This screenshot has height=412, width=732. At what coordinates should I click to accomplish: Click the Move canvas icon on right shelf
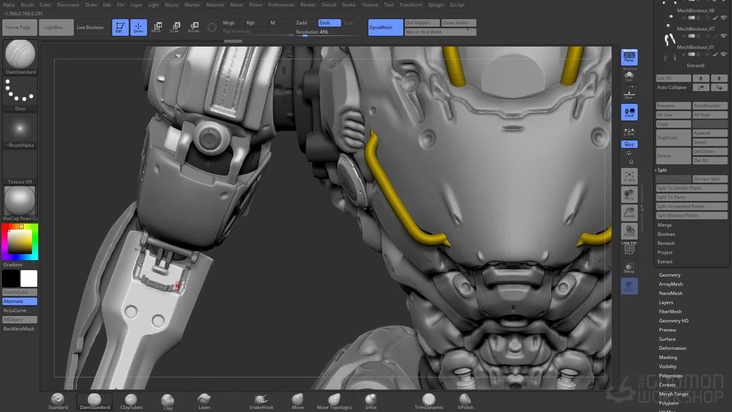tap(629, 195)
